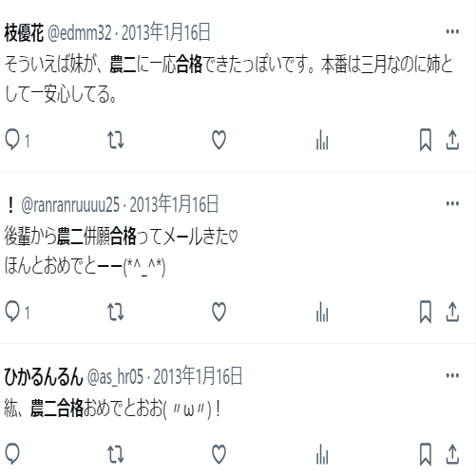Like the @ranranruuuu25 tweet
This screenshot has height=476, width=476.
point(219,312)
